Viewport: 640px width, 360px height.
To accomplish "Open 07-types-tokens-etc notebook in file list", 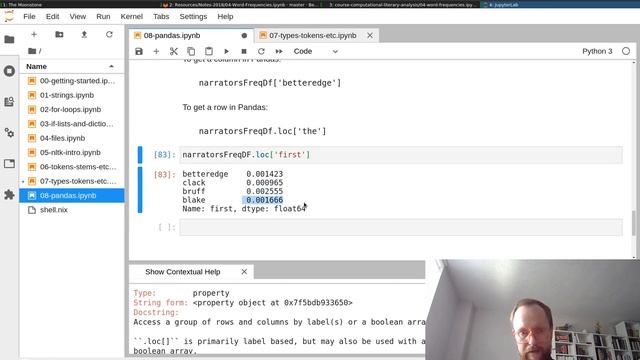I will 72,181.
